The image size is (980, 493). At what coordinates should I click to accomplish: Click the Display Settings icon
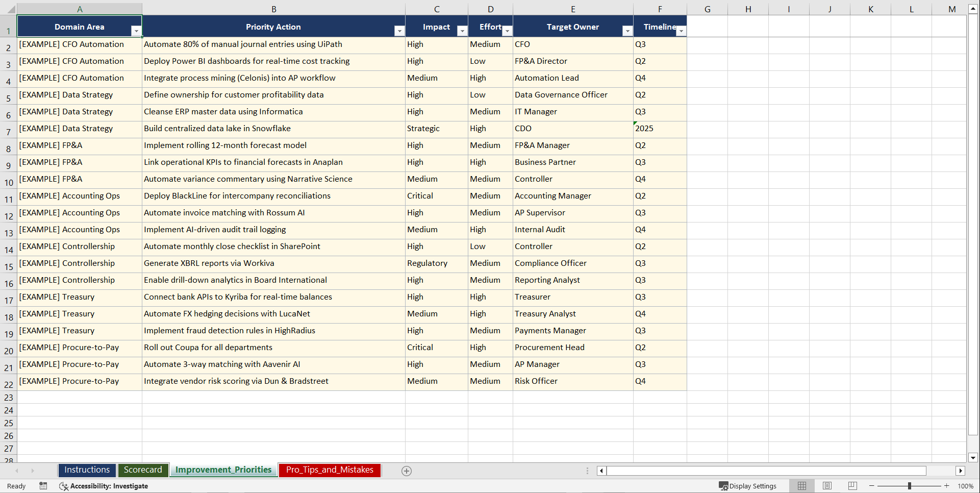click(x=723, y=486)
